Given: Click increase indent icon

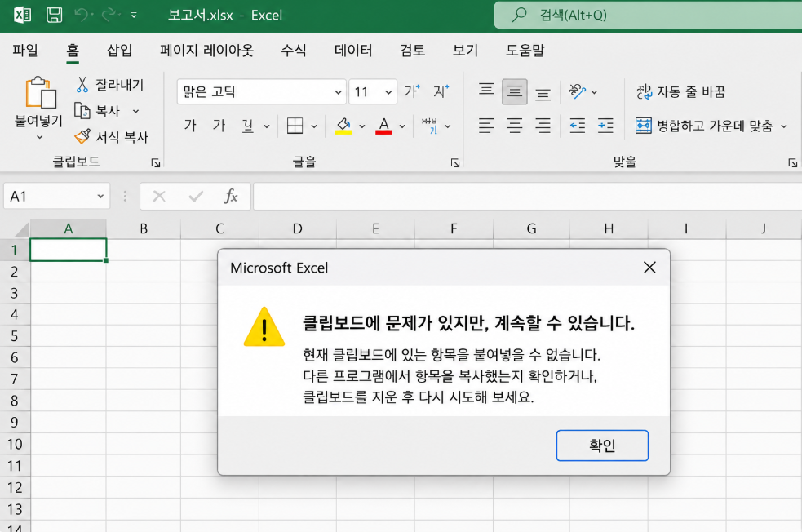Looking at the screenshot, I should click(605, 126).
